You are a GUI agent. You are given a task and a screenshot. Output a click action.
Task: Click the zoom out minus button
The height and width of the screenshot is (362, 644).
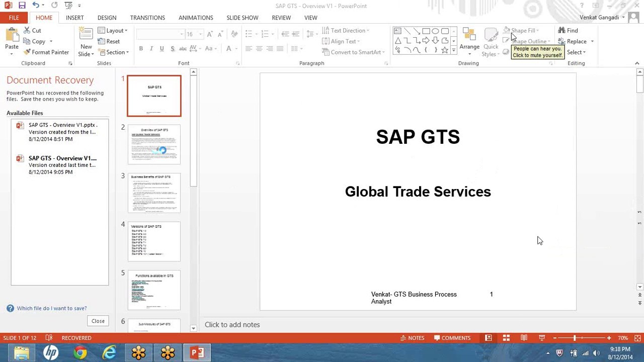pyautogui.click(x=555, y=338)
